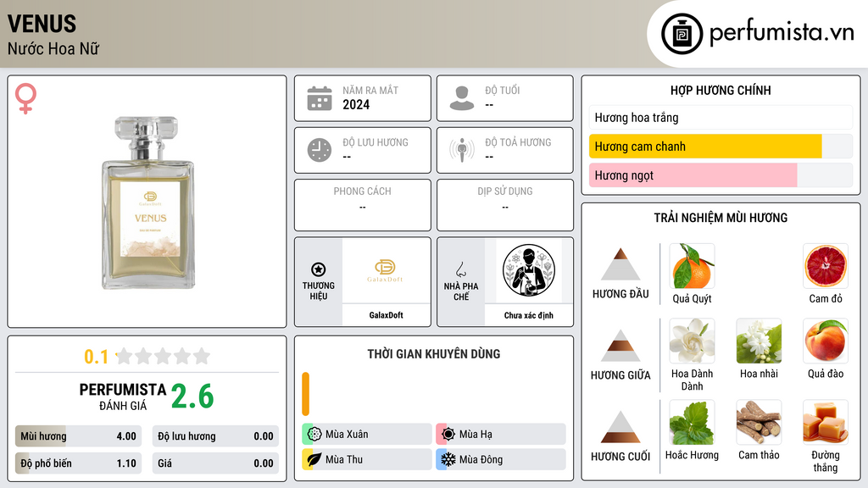Viewport: 868px width, 488px height.
Task: Click the Perfumista đánh giá label
Action: click(x=122, y=396)
